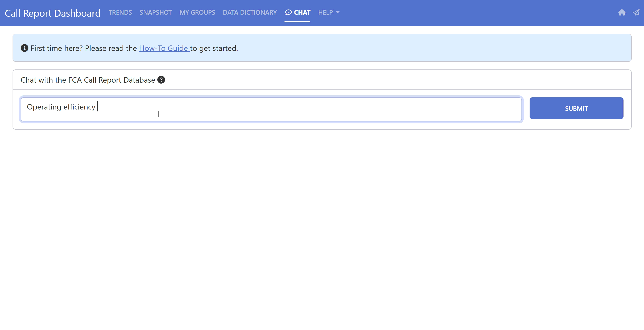The image size is (644, 330).
Task: Select the CHAT tab label
Action: tap(302, 13)
